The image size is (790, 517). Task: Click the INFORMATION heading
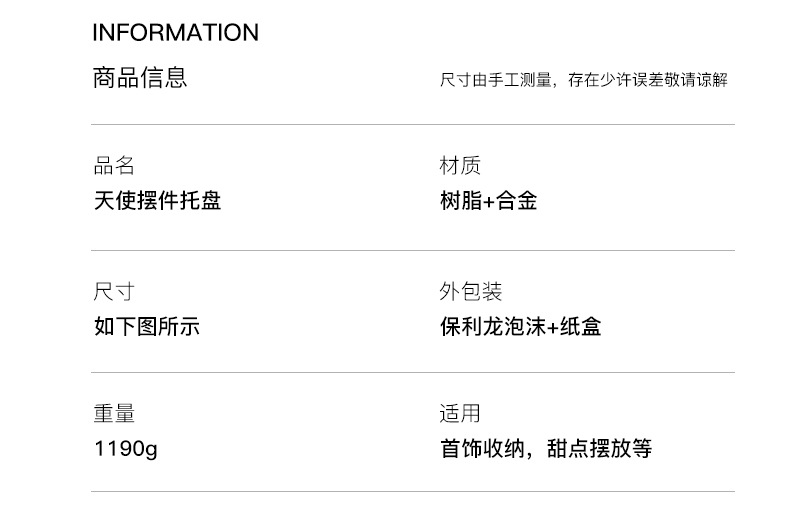click(175, 33)
